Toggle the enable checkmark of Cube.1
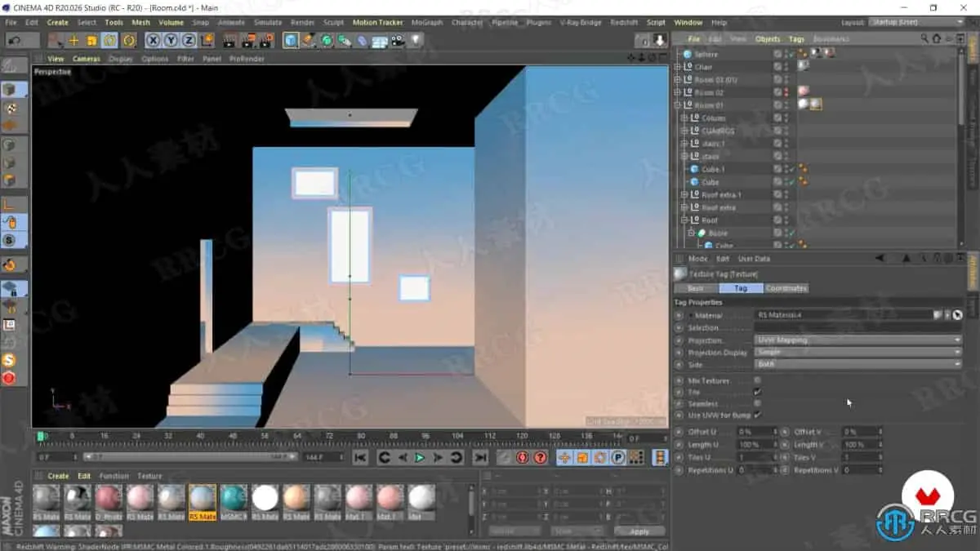The height and width of the screenshot is (551, 980). coord(792,169)
